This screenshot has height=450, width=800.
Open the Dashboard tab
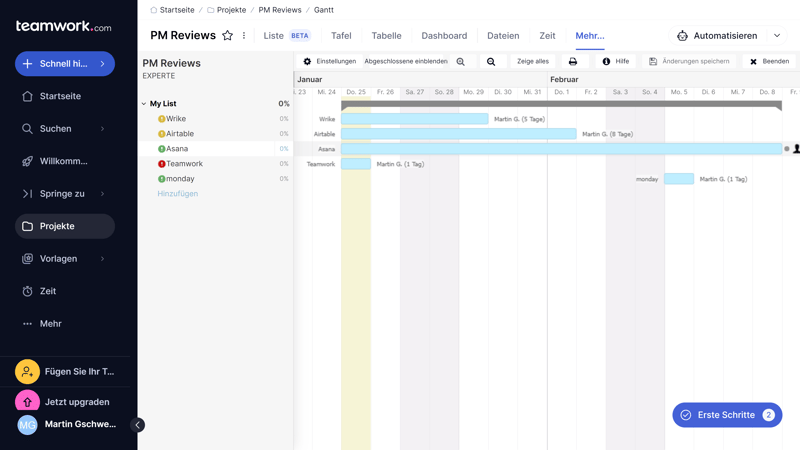(x=444, y=36)
